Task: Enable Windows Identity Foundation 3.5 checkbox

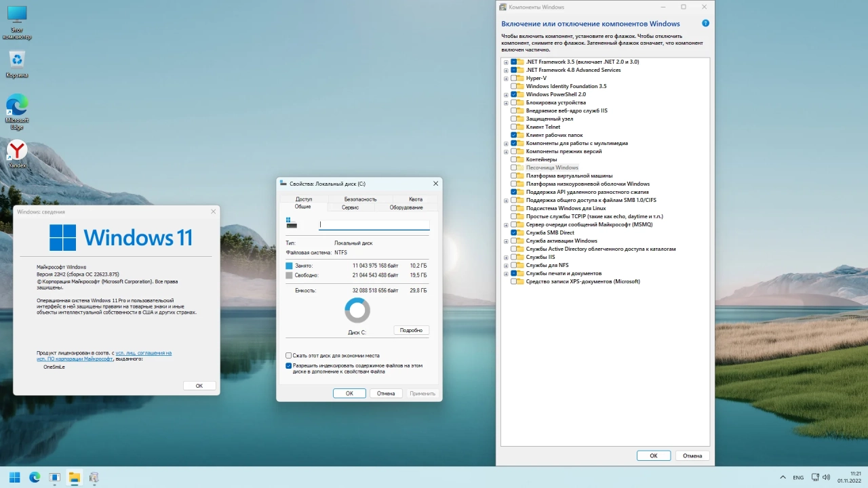Action: [x=513, y=86]
